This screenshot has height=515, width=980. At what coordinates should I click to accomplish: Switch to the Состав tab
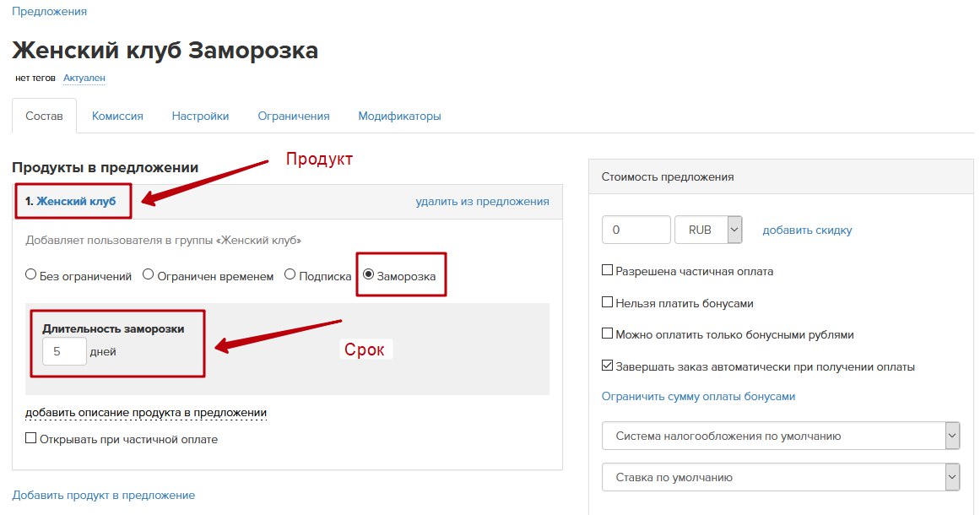(45, 116)
